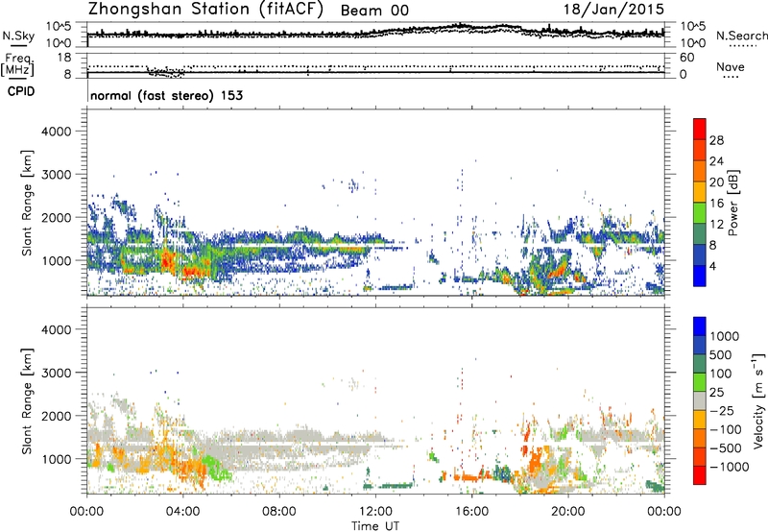This screenshot has width=768, height=532.
Task: Select the N.Sky legend label
Action: (18, 36)
